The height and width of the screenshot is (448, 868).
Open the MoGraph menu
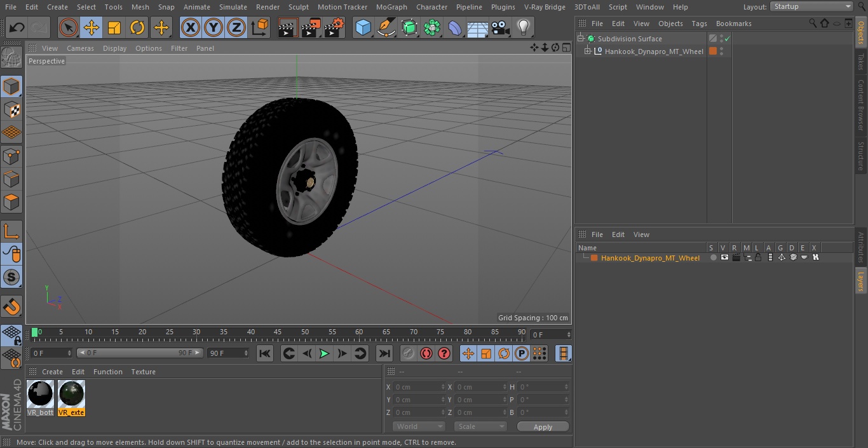(391, 7)
